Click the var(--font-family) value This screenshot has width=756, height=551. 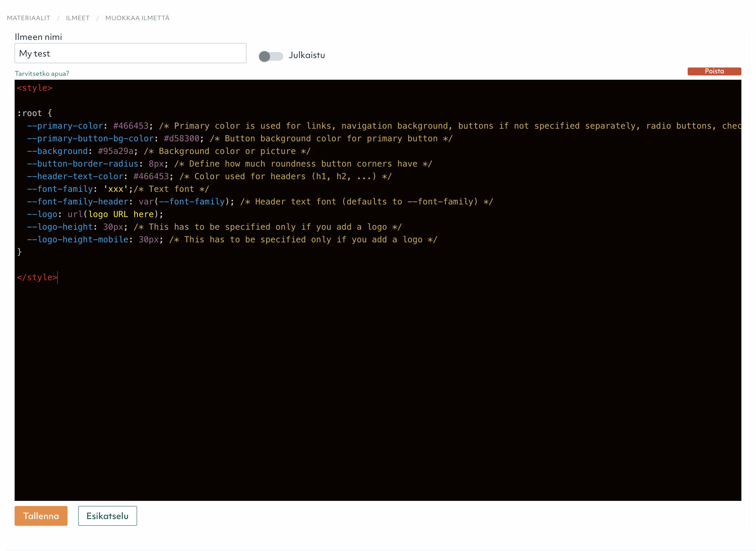(184, 202)
